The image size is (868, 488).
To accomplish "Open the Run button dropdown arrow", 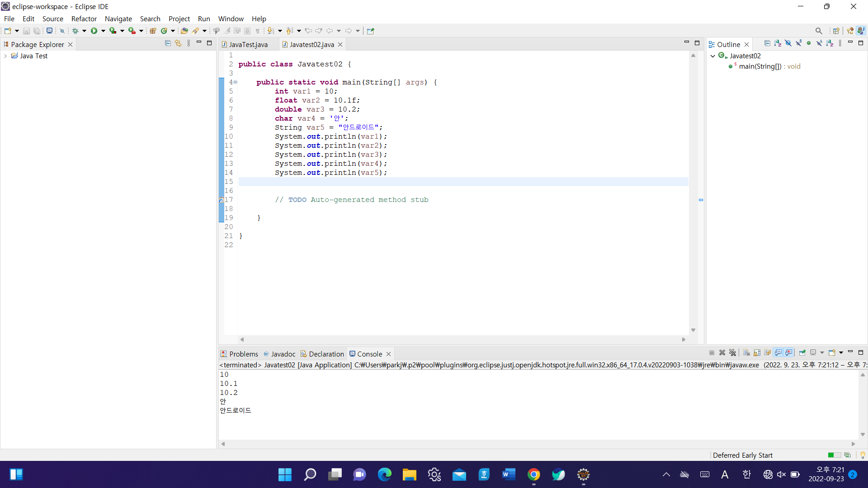I will (103, 31).
